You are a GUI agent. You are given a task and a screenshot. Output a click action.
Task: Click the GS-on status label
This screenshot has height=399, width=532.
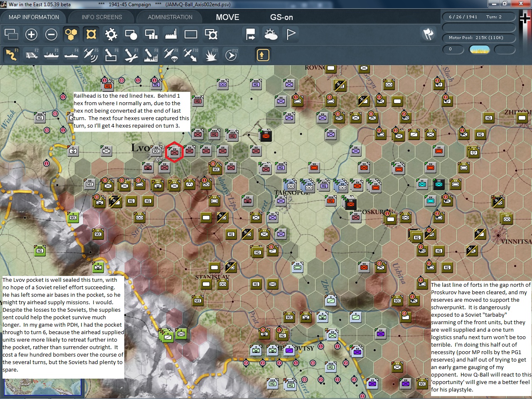click(x=281, y=17)
